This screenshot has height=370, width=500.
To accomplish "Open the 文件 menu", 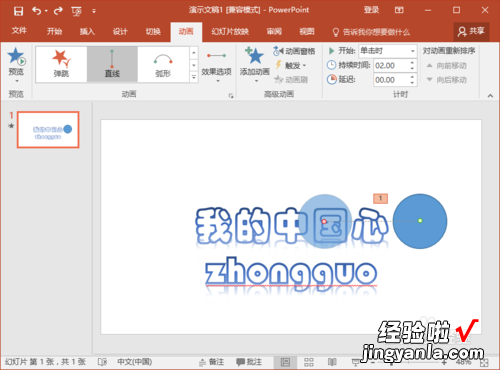I will click(x=19, y=31).
